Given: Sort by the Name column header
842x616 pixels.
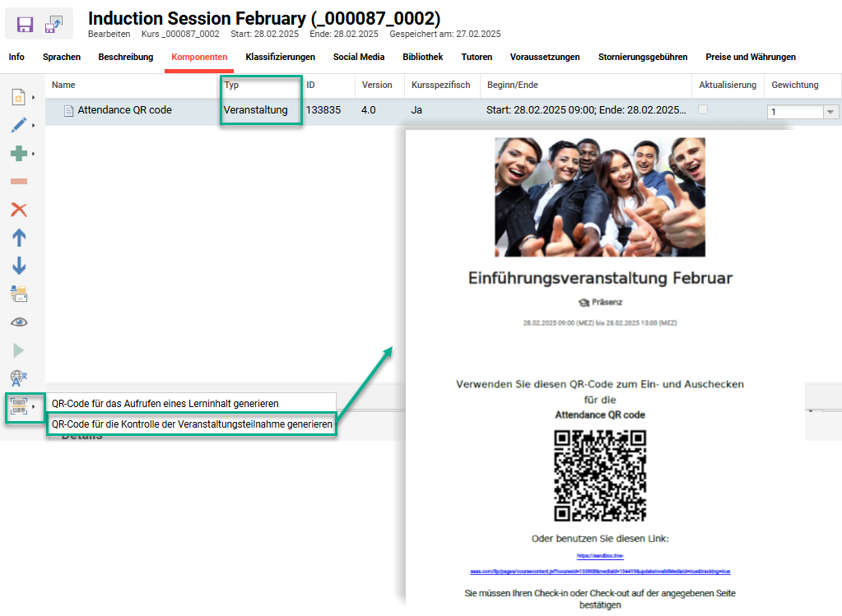Looking at the screenshot, I should 63,85.
